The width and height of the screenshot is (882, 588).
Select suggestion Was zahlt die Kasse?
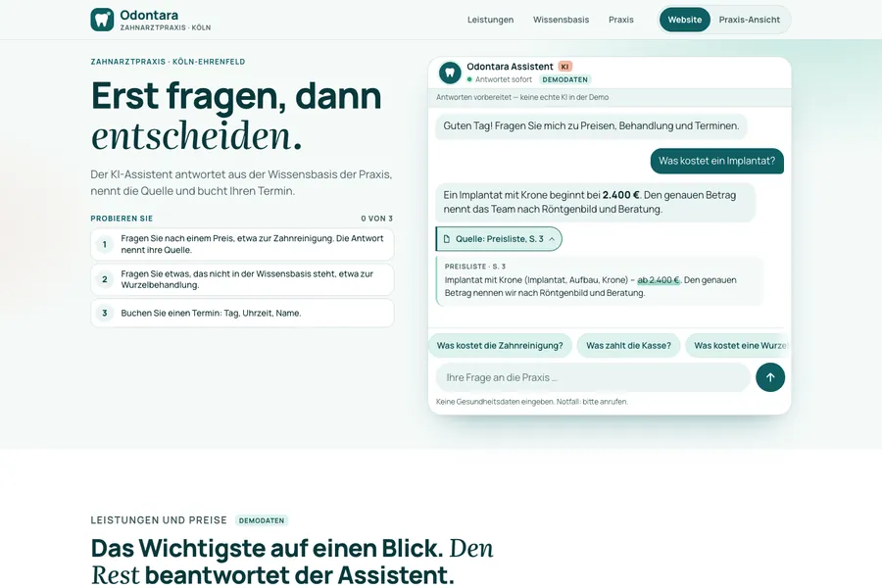(x=628, y=346)
